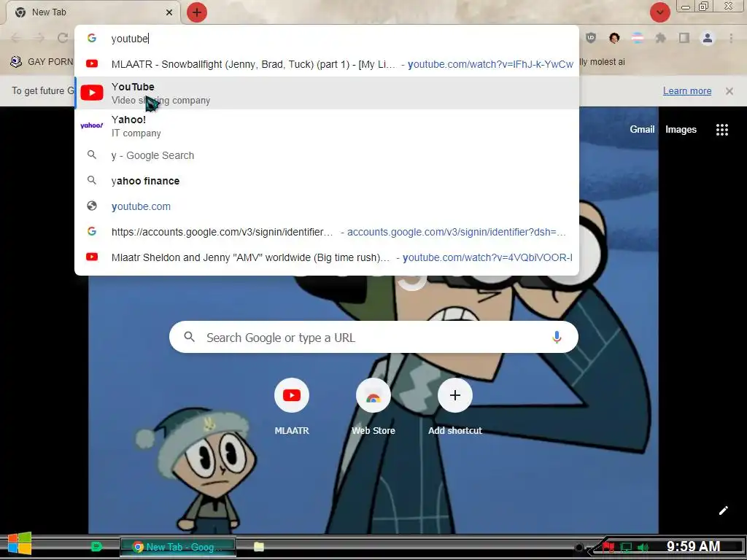This screenshot has height=560, width=747.
Task: Toggle the browser side panel icon
Action: pyautogui.click(x=684, y=38)
